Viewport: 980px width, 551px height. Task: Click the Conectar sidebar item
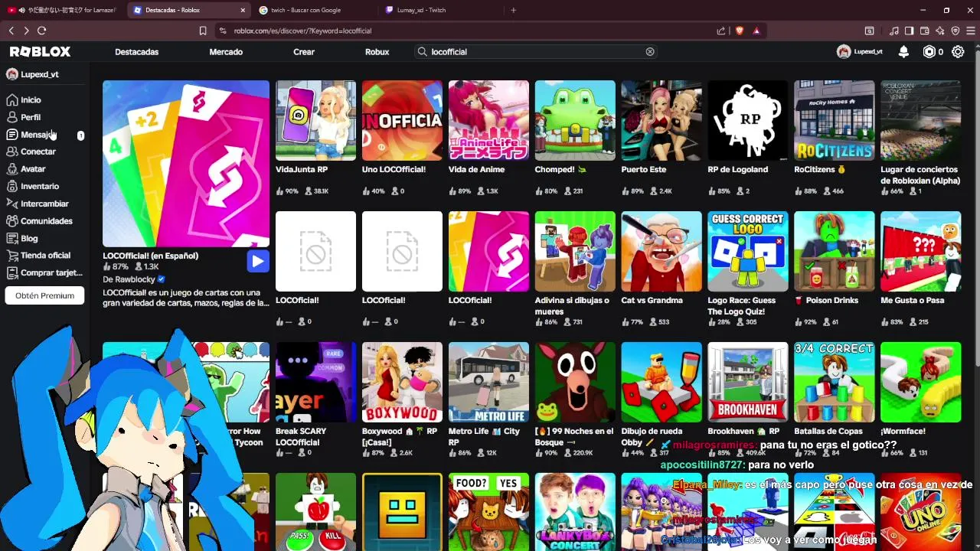[38, 152]
